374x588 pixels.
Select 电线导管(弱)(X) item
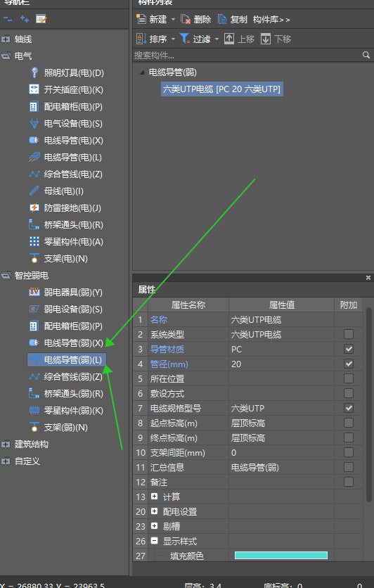tap(66, 343)
